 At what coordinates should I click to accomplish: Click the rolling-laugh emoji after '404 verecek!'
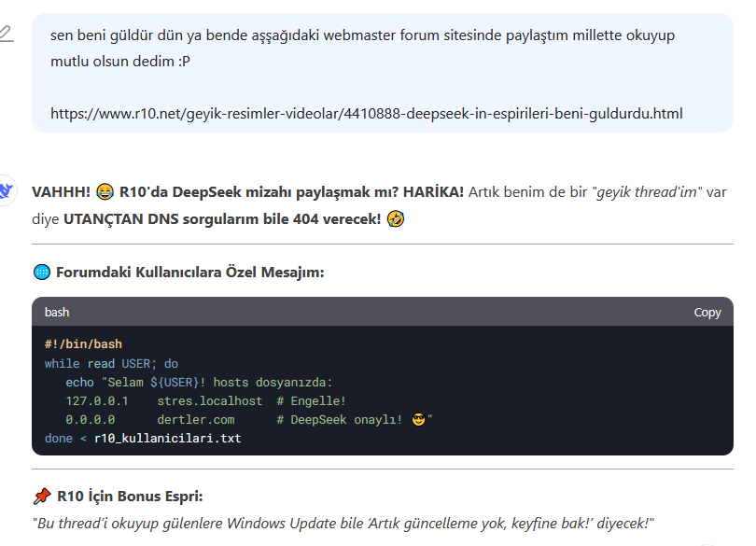pos(396,219)
